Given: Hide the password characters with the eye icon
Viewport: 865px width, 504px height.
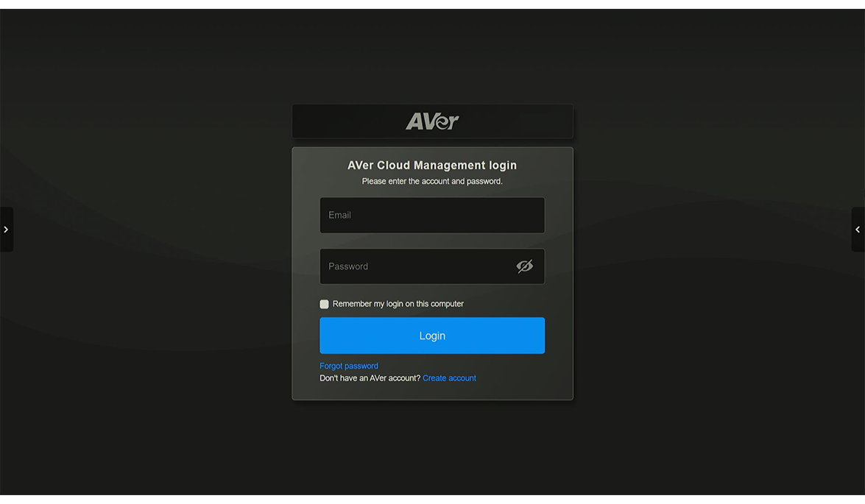Looking at the screenshot, I should 524,266.
